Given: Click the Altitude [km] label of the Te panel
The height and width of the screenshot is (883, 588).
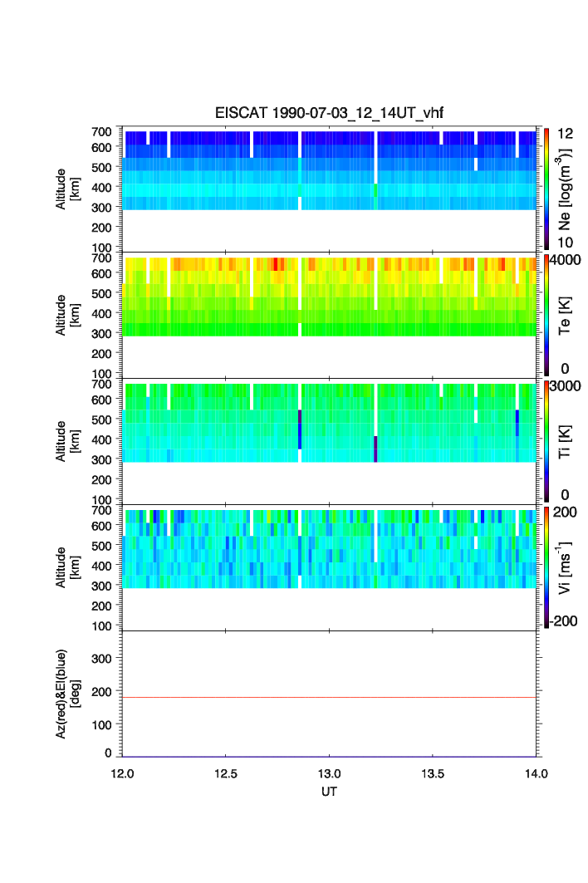Looking at the screenshot, I should pyautogui.click(x=67, y=316).
